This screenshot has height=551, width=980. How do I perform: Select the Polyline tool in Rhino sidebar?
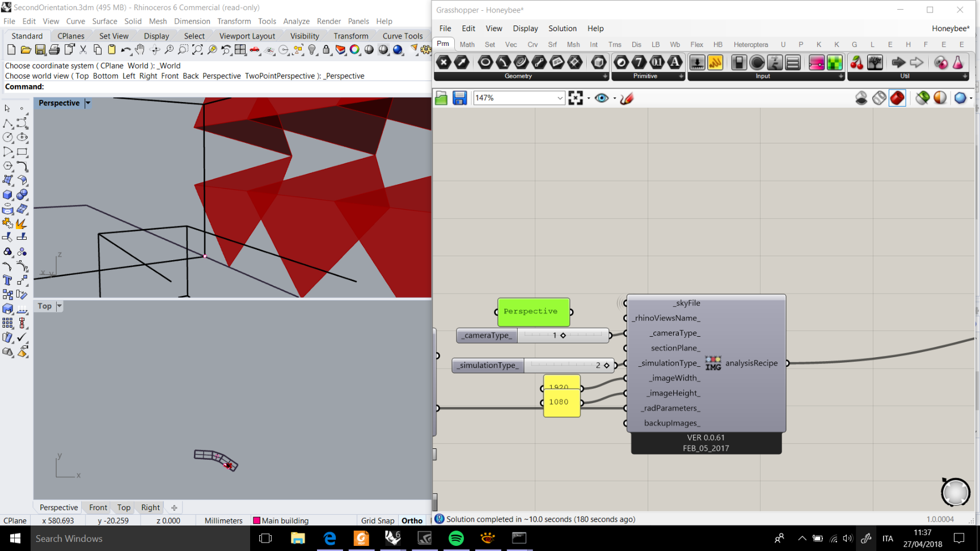(8, 123)
